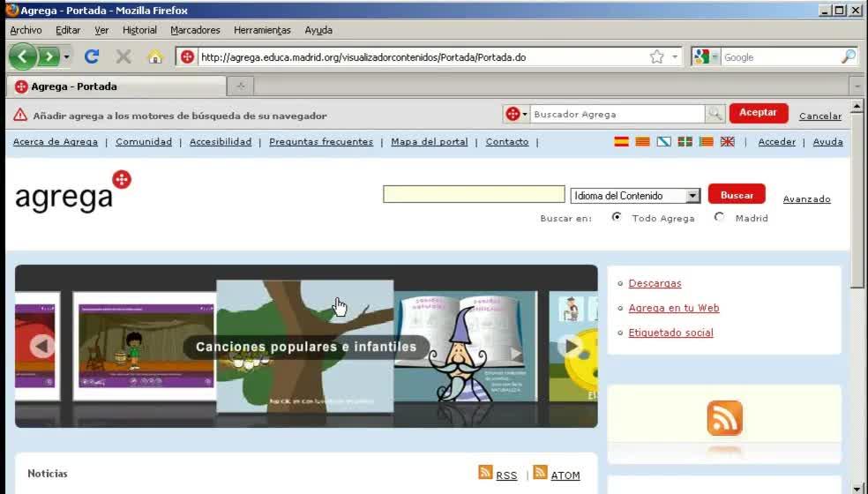Open the Idioma del Contenido dropdown

tap(635, 196)
